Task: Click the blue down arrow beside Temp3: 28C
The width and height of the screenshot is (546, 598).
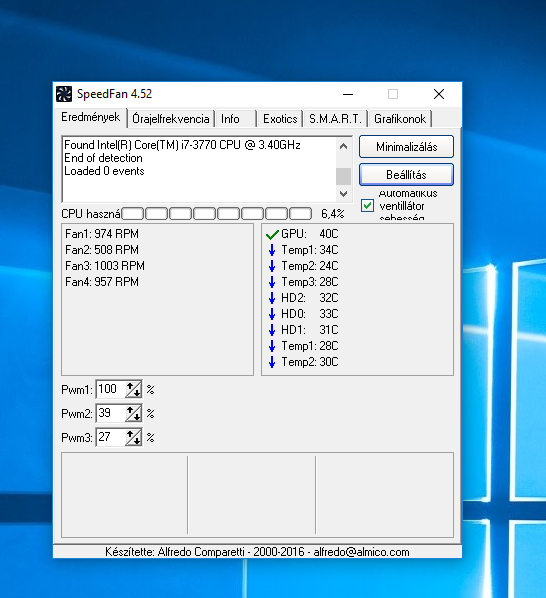Action: tap(272, 282)
